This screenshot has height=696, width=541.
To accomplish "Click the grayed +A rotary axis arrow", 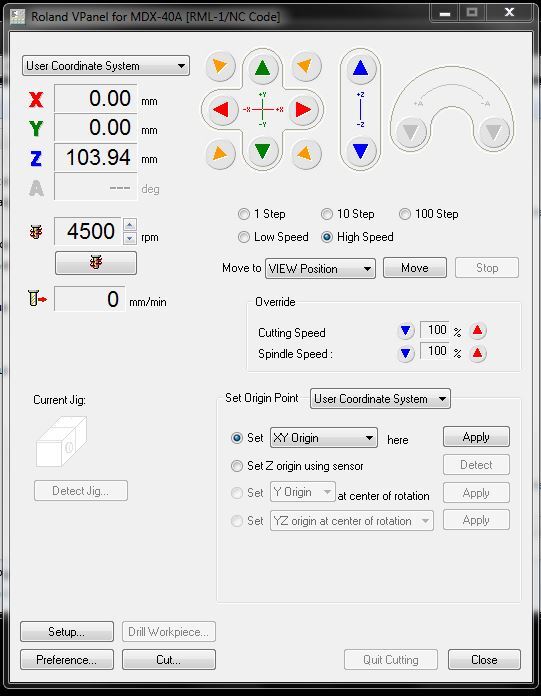I will 411,132.
